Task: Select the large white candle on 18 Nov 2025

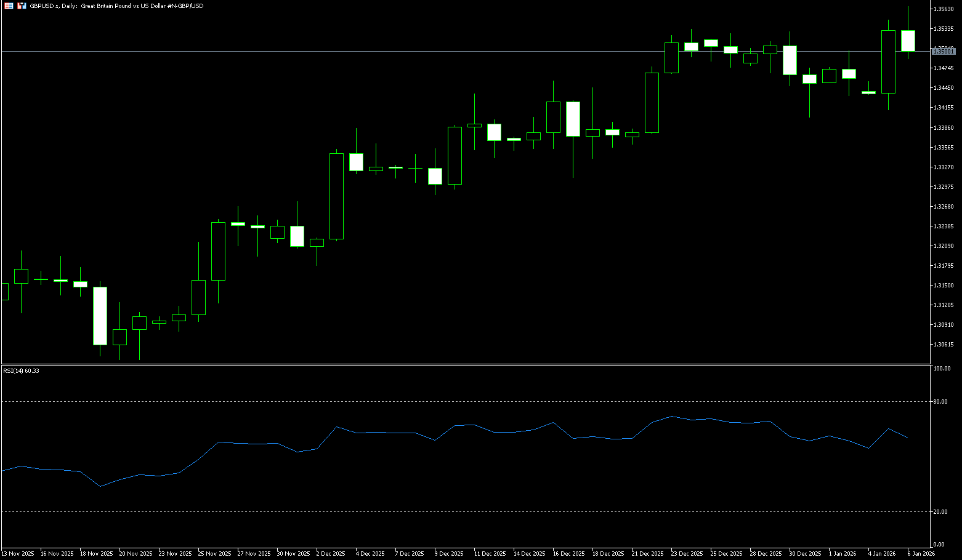Action: click(100, 316)
